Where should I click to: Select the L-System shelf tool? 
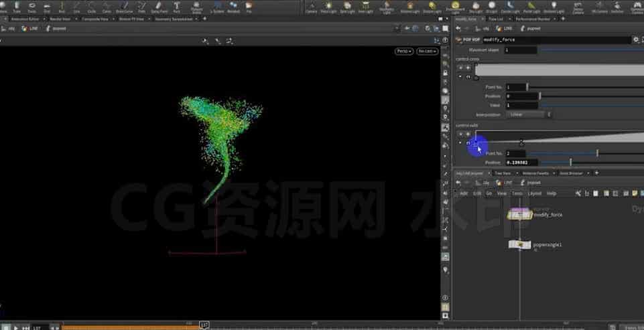click(x=217, y=7)
